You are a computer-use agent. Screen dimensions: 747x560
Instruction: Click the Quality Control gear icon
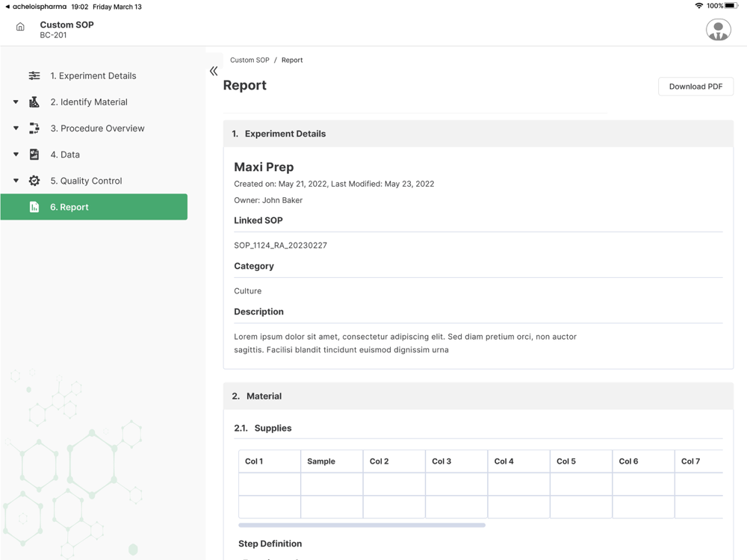coord(34,181)
